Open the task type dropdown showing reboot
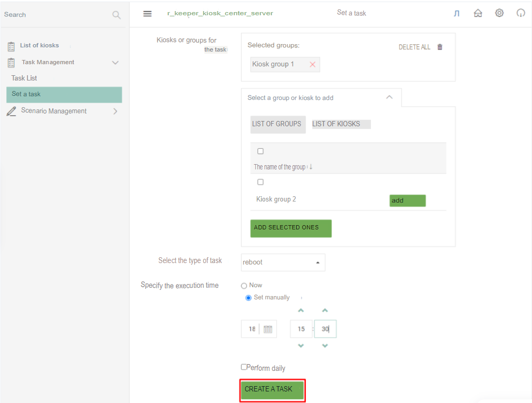The image size is (532, 403). [283, 262]
